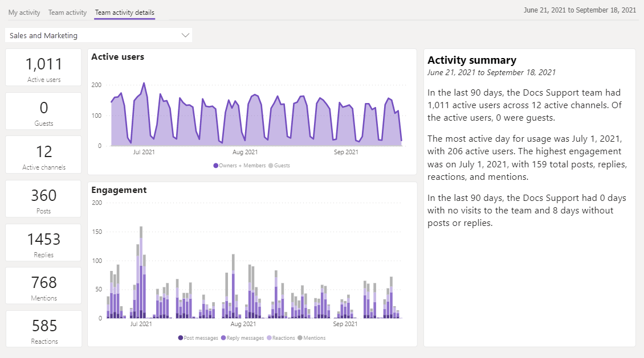Select the 0 Guests card
The image size is (644, 358).
43,111
